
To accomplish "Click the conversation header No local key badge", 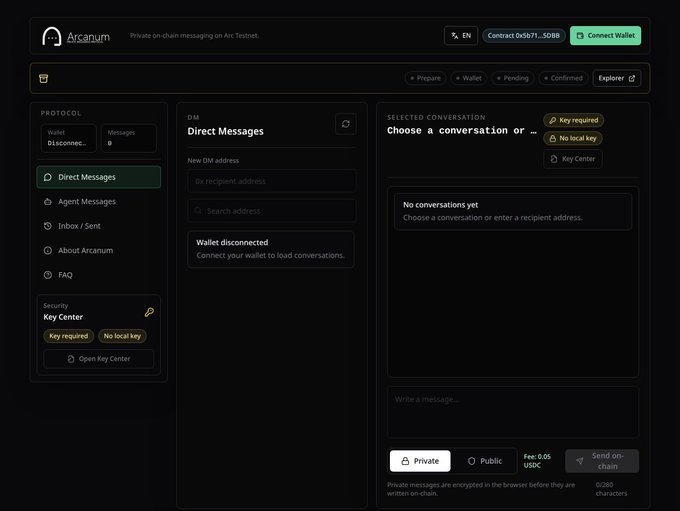I will (573, 138).
